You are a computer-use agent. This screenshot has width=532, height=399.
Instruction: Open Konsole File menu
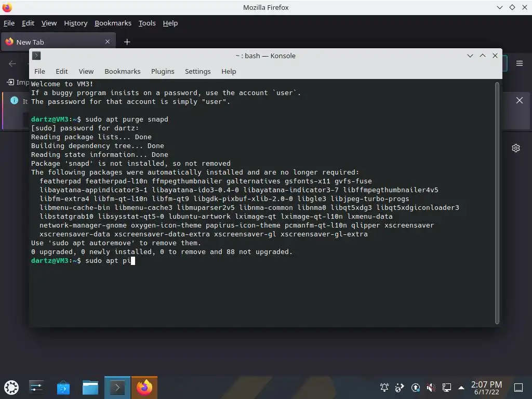39,72
